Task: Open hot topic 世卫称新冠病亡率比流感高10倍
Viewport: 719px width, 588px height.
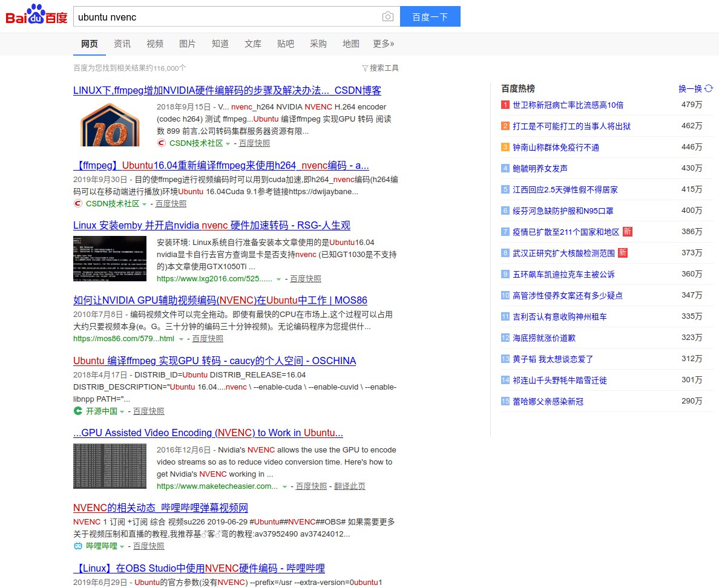Action: click(x=568, y=105)
